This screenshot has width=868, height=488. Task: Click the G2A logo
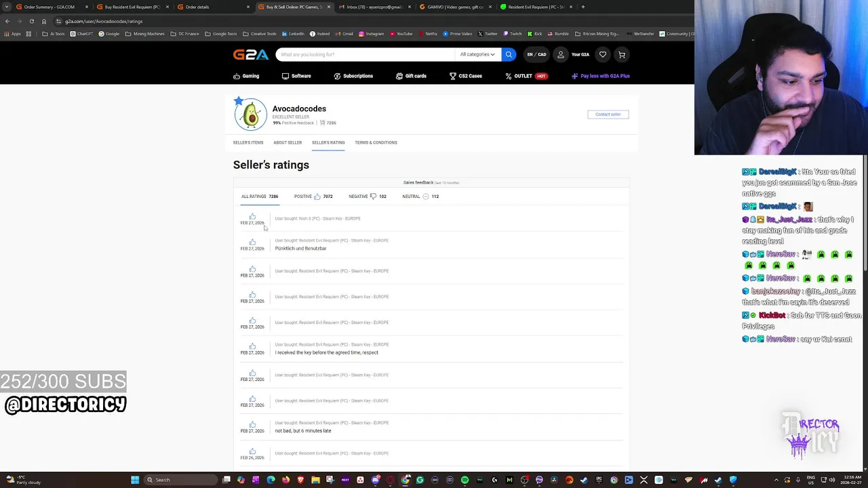click(x=251, y=55)
